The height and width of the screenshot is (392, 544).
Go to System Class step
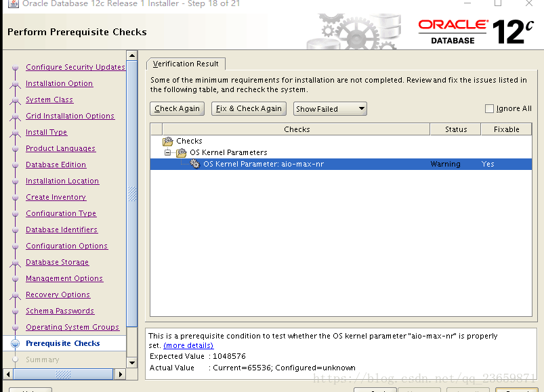coord(49,100)
